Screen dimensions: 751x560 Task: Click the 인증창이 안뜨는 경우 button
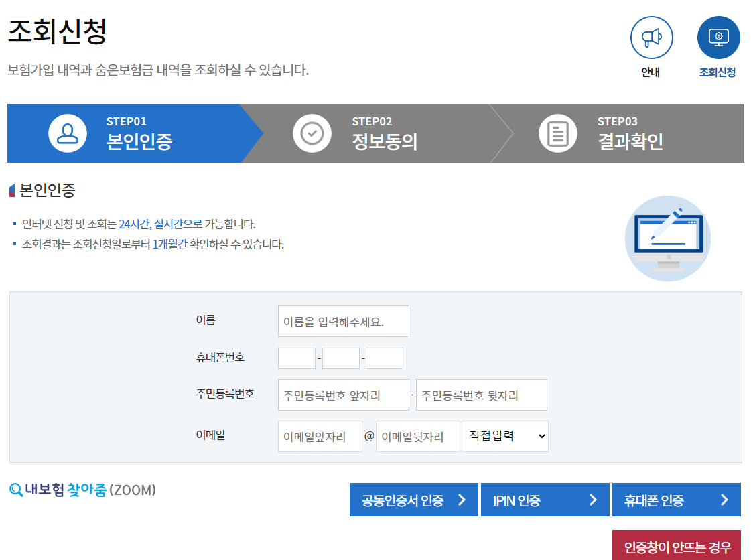point(676,545)
